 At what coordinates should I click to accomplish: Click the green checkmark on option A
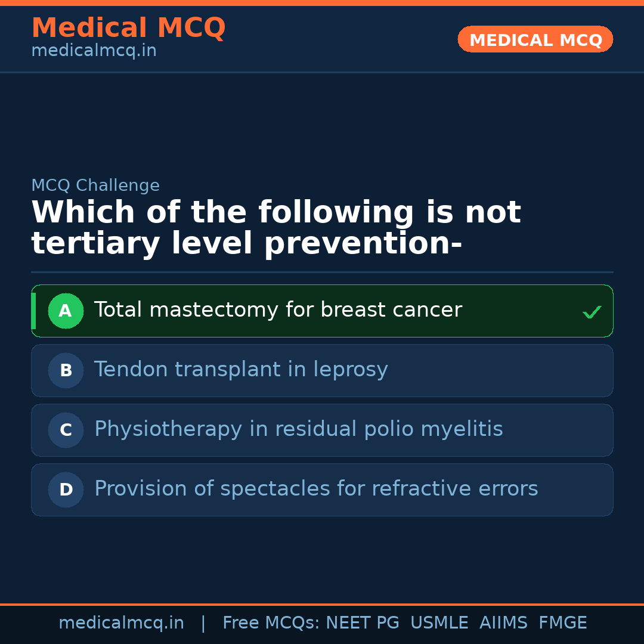[x=592, y=311]
